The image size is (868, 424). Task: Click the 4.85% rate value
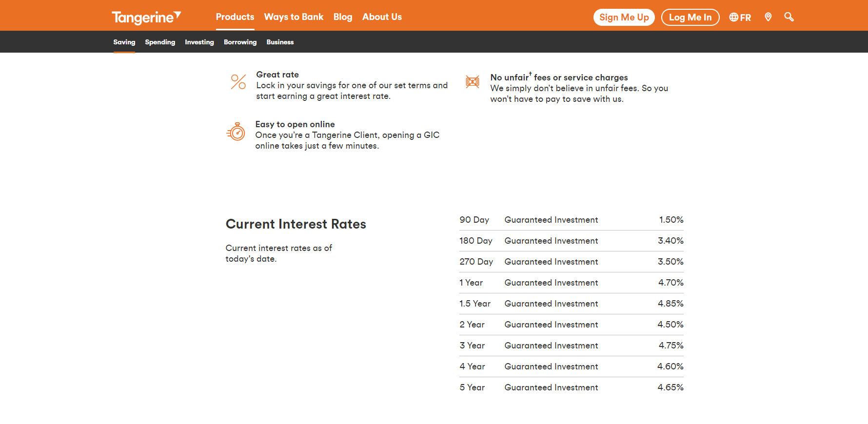tap(671, 304)
